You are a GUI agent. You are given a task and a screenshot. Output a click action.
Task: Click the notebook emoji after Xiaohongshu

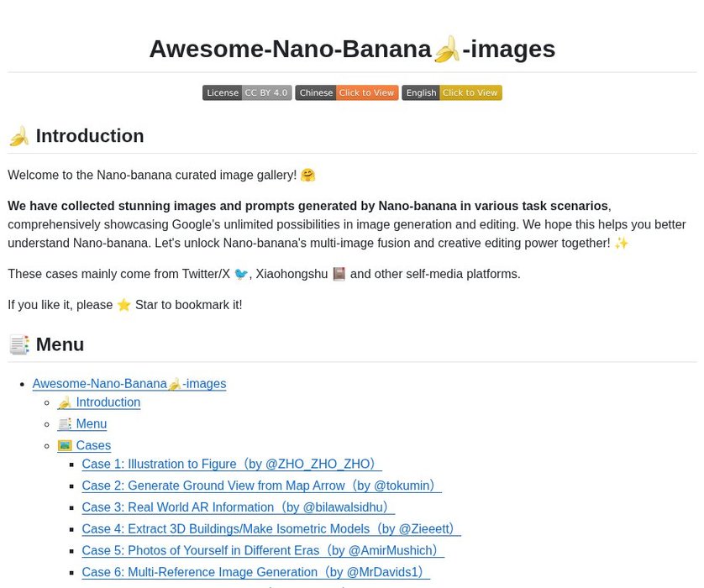(339, 274)
